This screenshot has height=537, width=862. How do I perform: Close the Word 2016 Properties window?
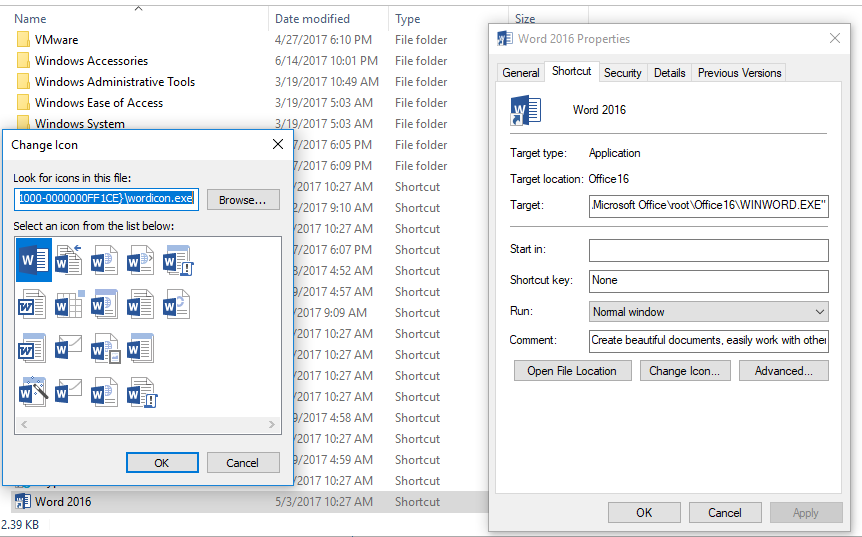click(835, 38)
